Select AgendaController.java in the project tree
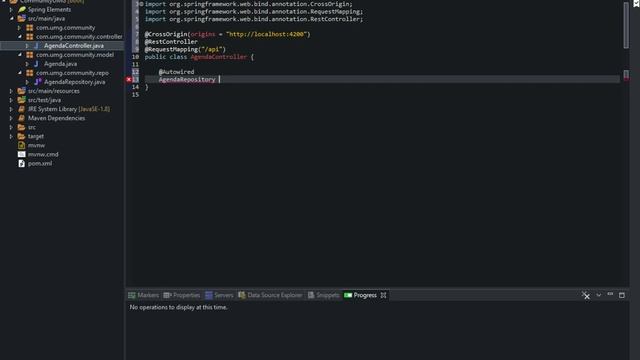The height and width of the screenshot is (360, 640). (74, 46)
